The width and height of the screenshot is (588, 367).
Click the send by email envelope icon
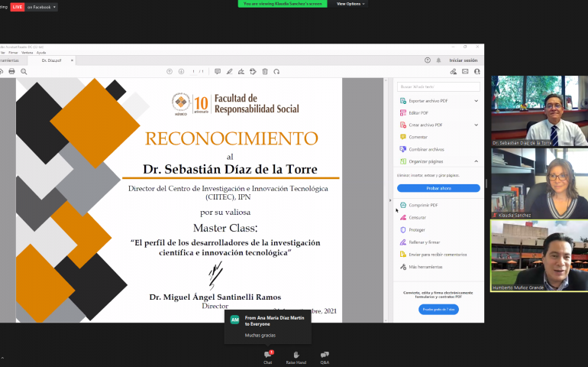pyautogui.click(x=465, y=71)
